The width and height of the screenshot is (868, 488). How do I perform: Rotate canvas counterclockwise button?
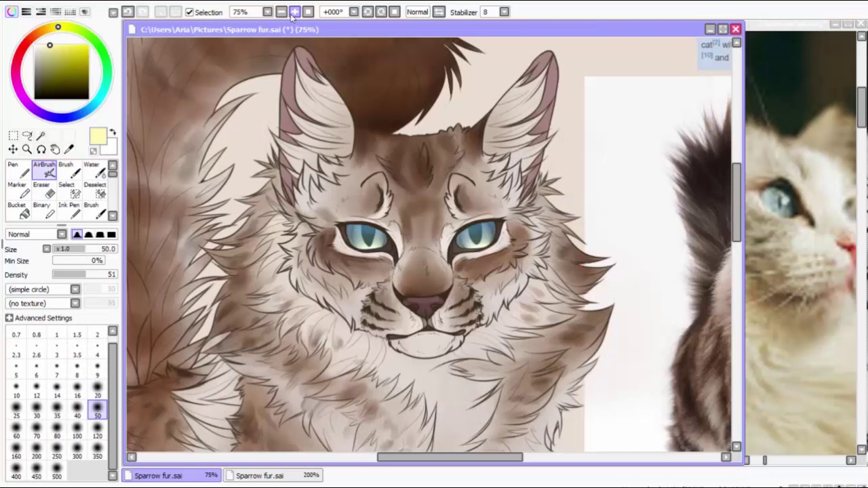coord(367,12)
